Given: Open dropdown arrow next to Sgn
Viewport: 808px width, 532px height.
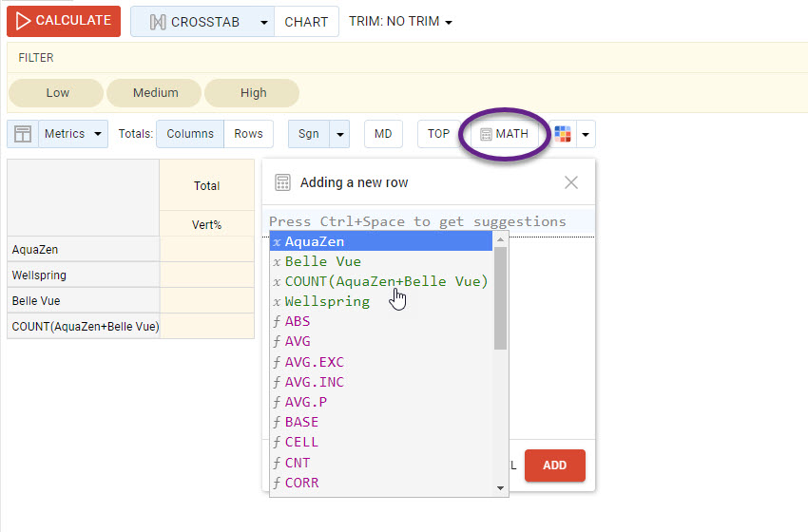Looking at the screenshot, I should tap(340, 134).
